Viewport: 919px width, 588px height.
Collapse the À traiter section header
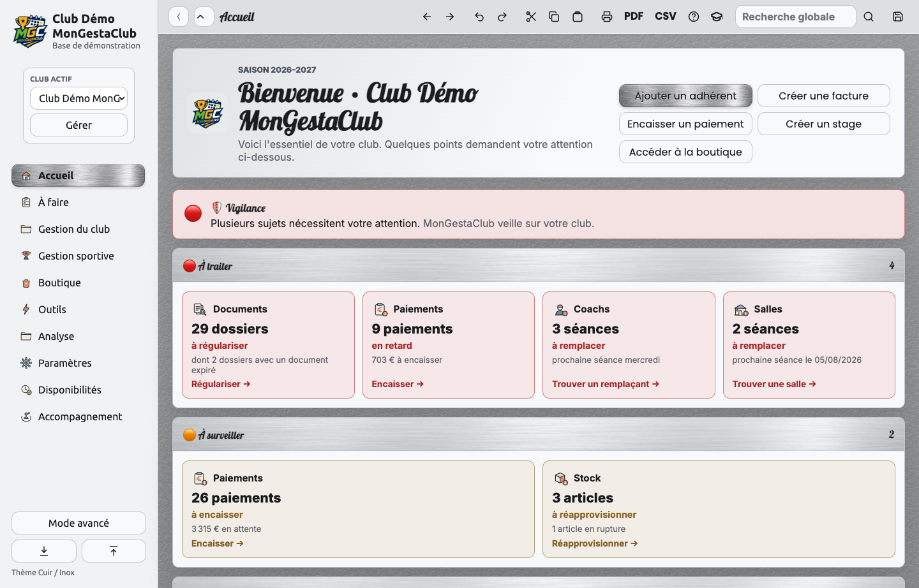[x=539, y=265]
